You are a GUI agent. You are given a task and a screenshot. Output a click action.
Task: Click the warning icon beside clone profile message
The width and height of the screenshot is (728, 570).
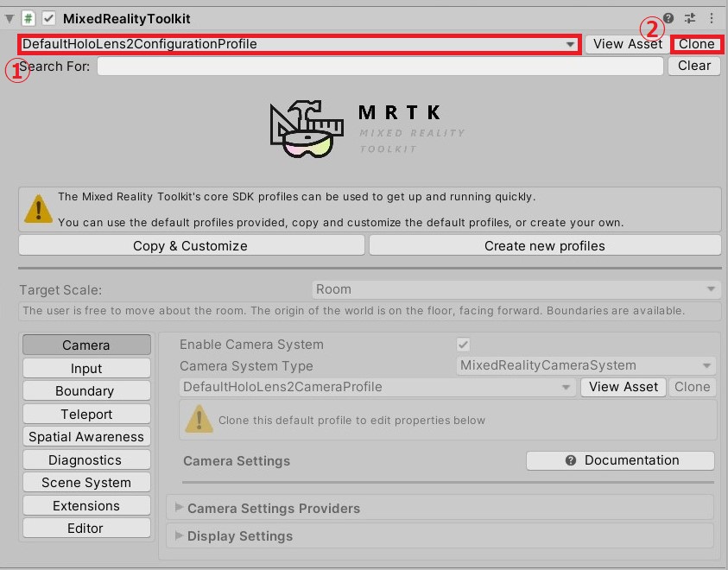(199, 419)
